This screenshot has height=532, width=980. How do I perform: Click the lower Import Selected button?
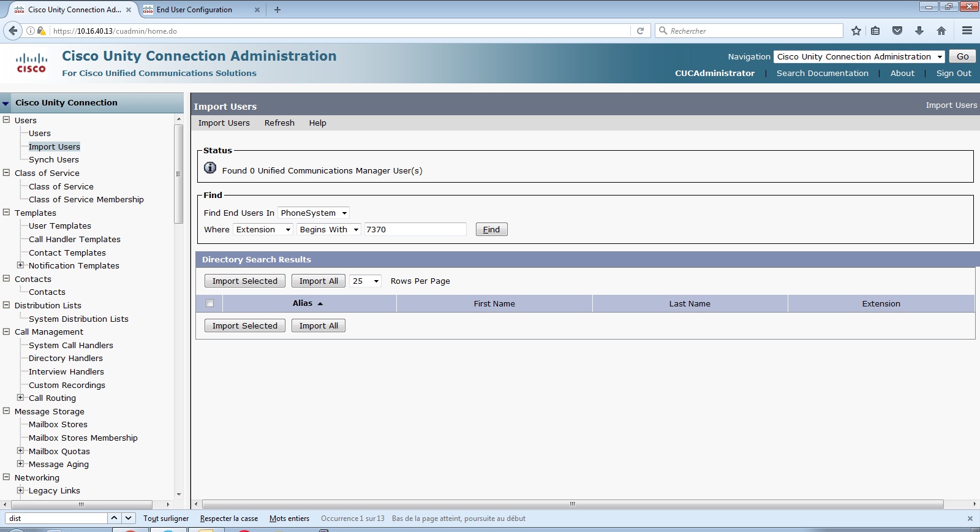[245, 325]
